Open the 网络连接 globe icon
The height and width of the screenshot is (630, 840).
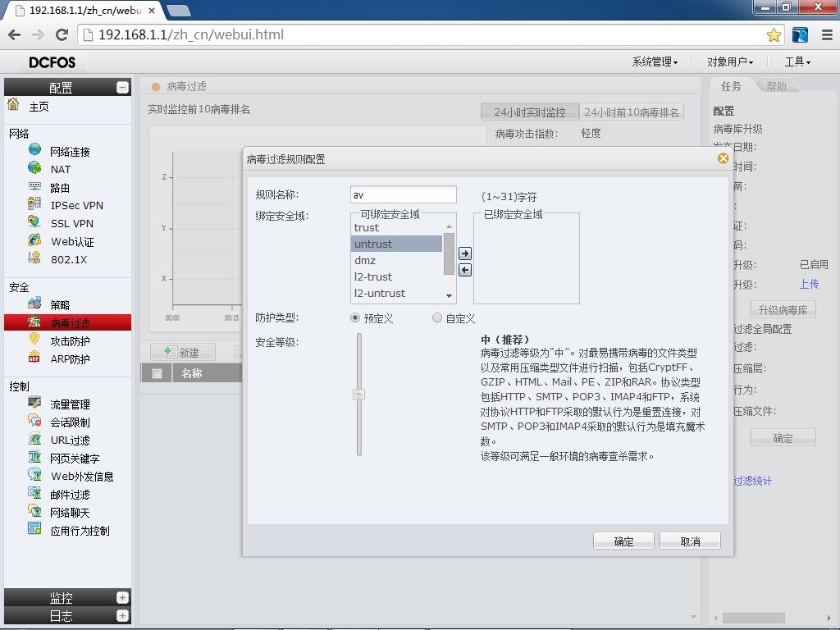tap(34, 150)
